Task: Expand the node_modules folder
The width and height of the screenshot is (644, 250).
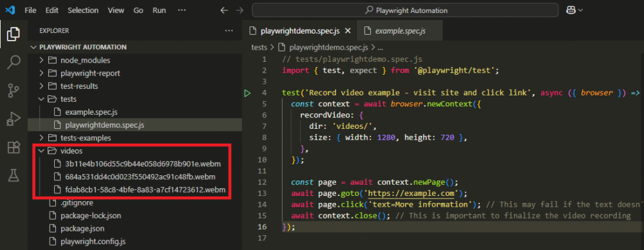Action: click(41, 60)
